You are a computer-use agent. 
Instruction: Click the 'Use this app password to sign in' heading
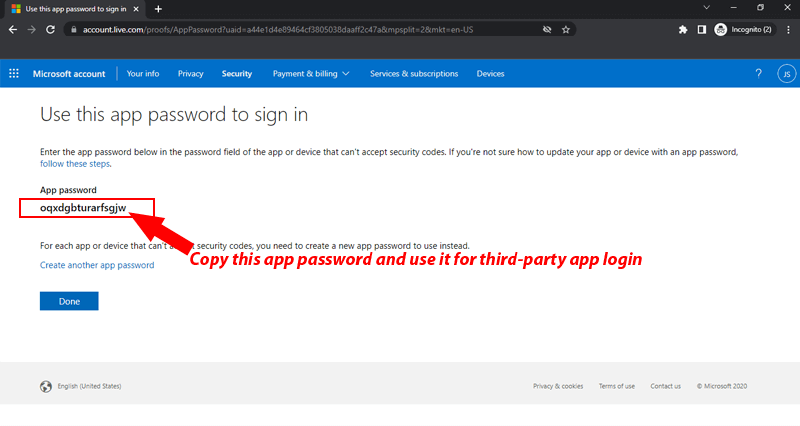click(x=174, y=115)
